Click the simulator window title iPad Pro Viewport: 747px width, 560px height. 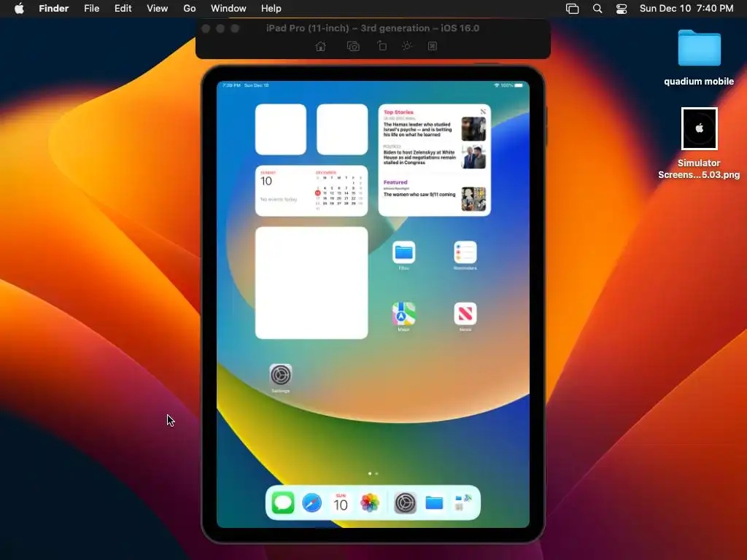(373, 28)
